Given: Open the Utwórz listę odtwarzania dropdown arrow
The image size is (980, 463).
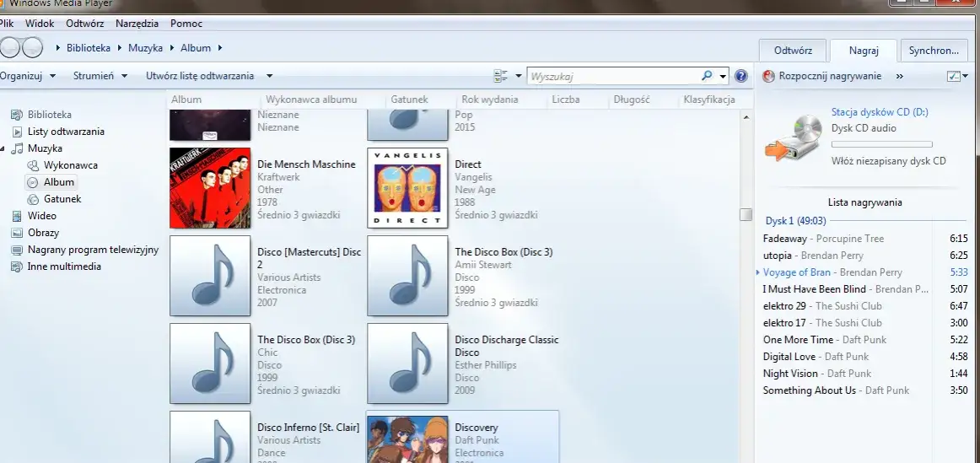Looking at the screenshot, I should click(x=269, y=76).
